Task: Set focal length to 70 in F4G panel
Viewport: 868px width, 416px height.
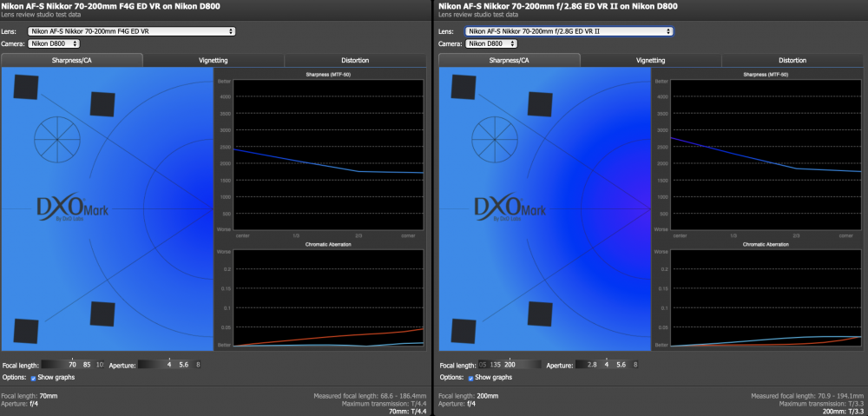Action: [72, 365]
